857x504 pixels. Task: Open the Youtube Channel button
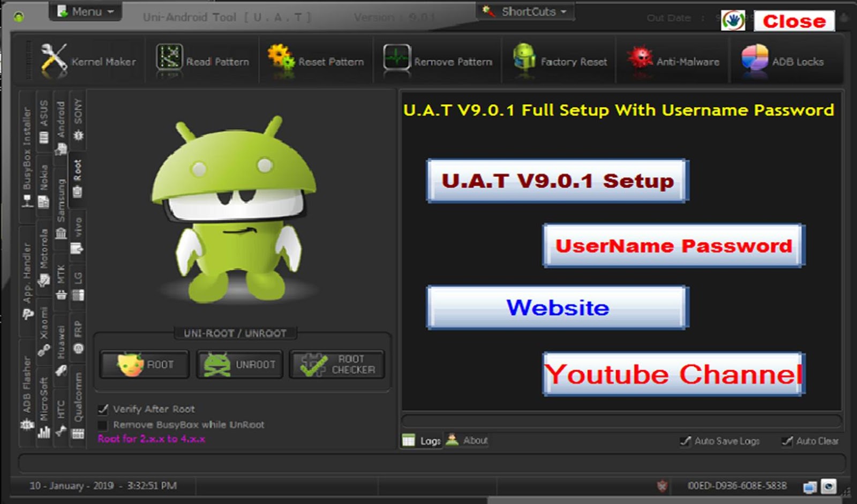674,374
